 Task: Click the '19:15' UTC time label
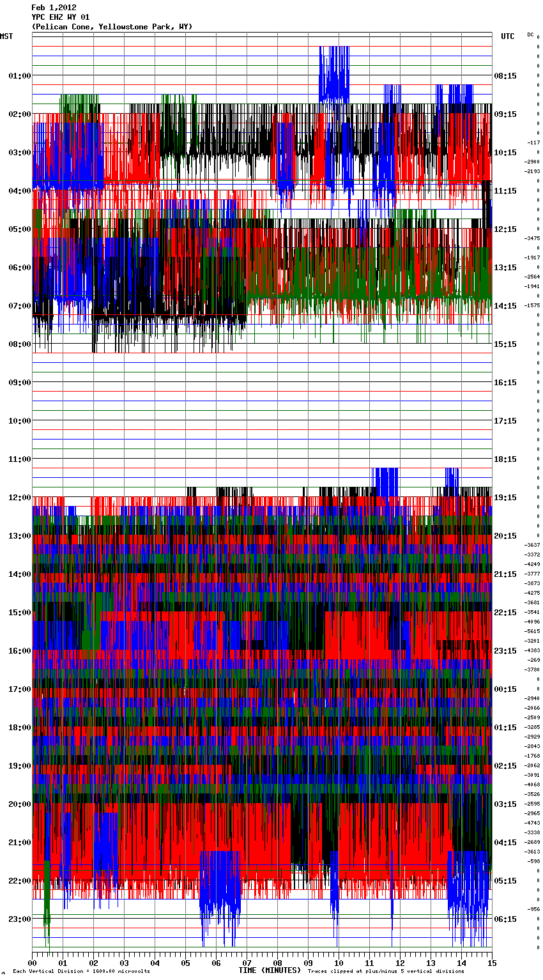point(505,497)
